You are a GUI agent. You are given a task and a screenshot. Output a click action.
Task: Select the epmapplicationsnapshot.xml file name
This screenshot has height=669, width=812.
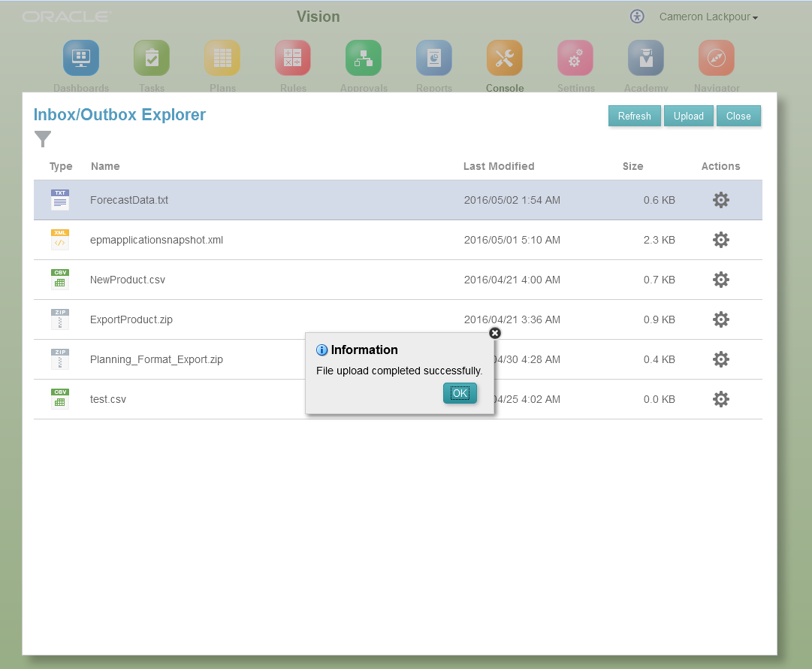pos(156,240)
